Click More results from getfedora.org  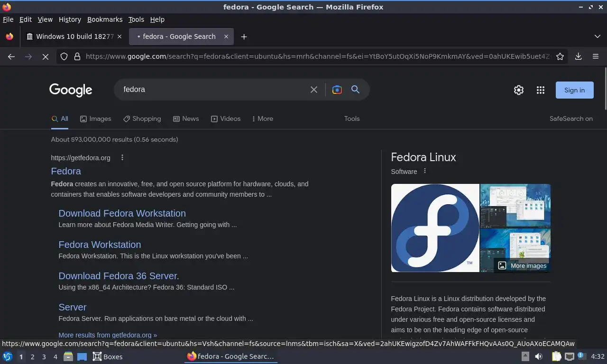(x=108, y=335)
